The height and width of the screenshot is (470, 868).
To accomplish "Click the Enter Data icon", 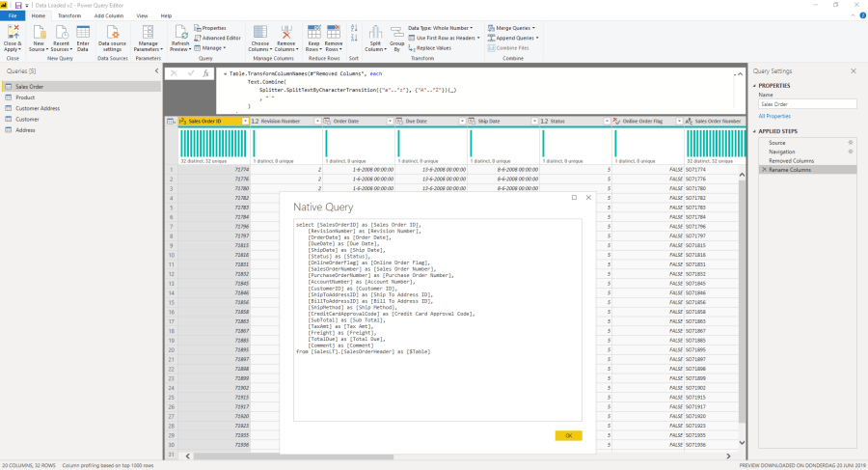I will click(x=83, y=34).
